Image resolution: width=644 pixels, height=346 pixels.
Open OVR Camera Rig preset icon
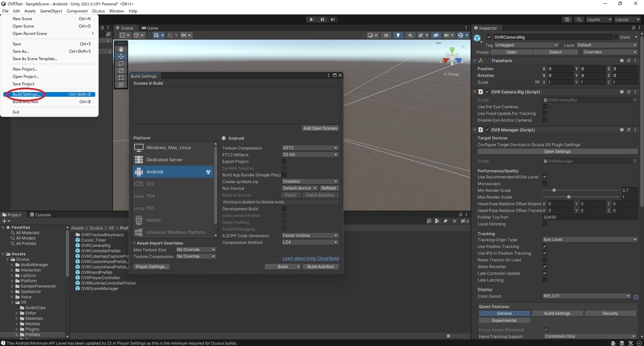[x=628, y=92]
